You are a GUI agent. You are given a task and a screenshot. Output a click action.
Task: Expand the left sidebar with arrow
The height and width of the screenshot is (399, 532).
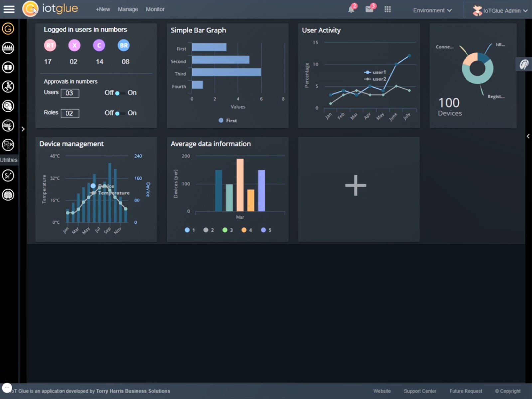click(x=23, y=129)
